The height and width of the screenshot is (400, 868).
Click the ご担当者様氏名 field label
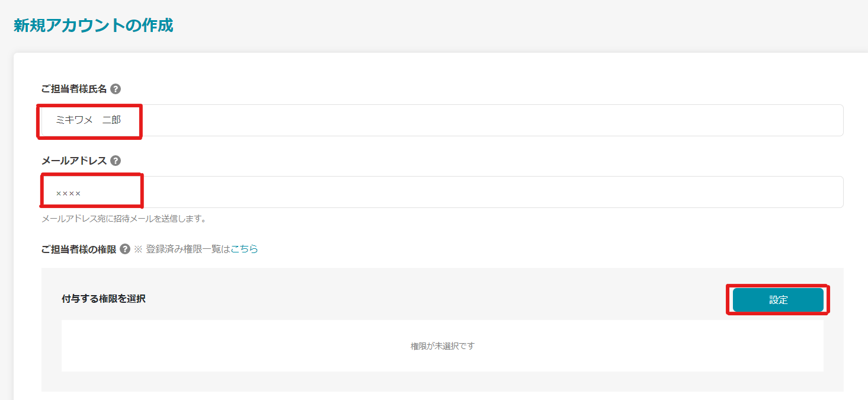(x=74, y=89)
